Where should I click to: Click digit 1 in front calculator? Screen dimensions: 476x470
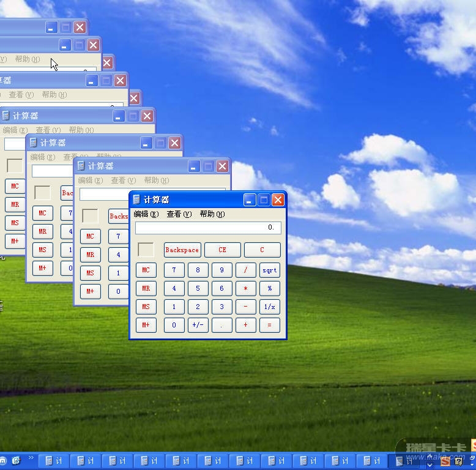tap(174, 307)
